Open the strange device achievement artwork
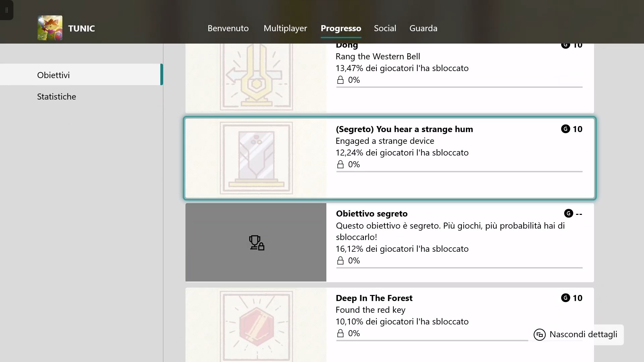Viewport: 644px width, 362px height. pyautogui.click(x=256, y=158)
